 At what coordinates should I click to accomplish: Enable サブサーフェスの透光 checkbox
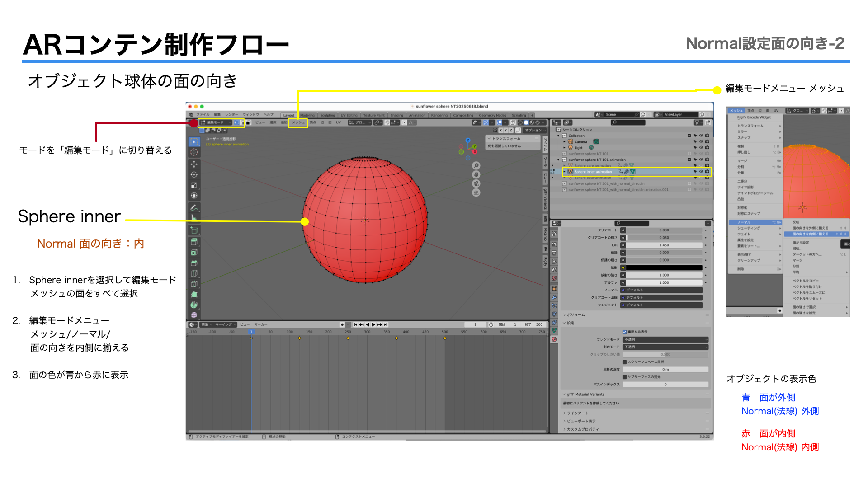pos(625,377)
